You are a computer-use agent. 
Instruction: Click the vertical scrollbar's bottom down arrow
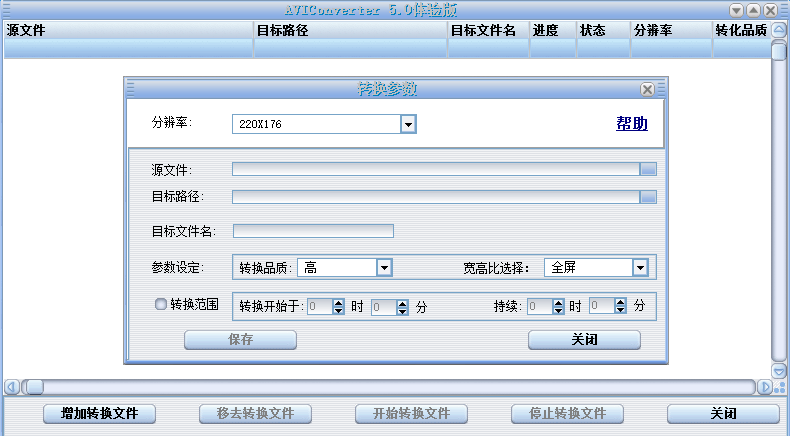[779, 371]
